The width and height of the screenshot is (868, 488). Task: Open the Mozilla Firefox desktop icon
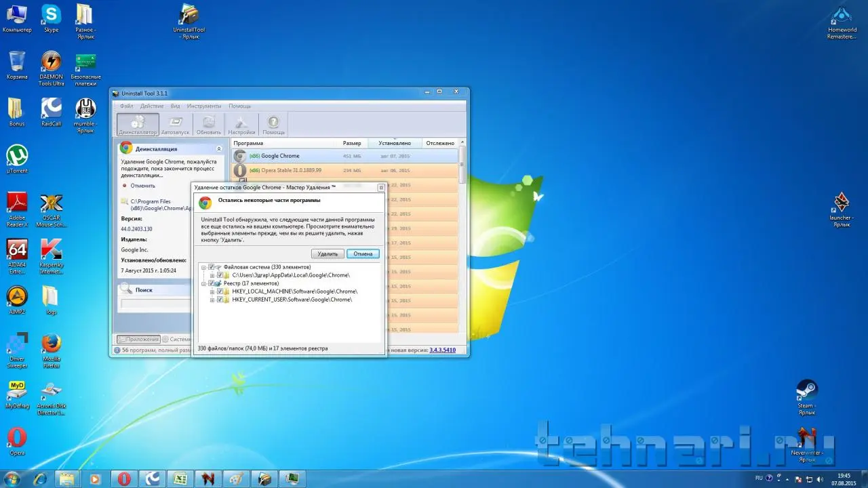coord(51,351)
